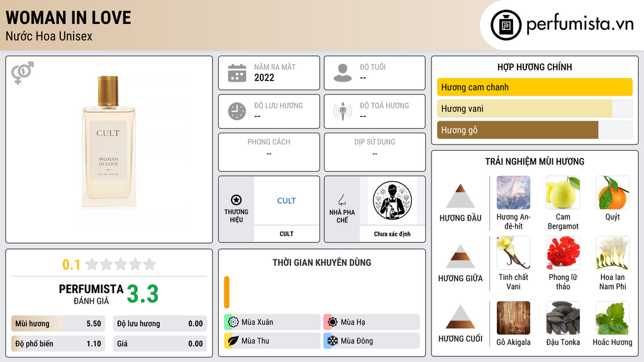Click the Hương gỗ accord bar
Image resolution: width=644 pixels, height=362 pixels.
535,130
